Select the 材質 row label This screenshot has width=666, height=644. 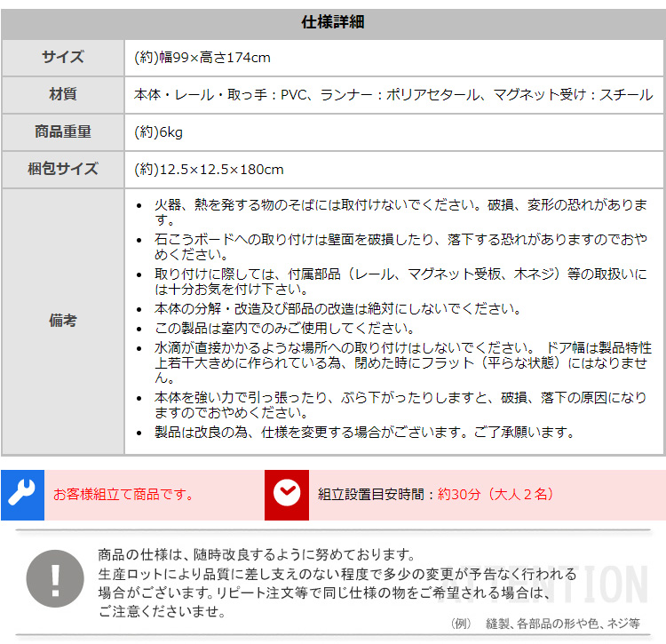[x=63, y=95]
